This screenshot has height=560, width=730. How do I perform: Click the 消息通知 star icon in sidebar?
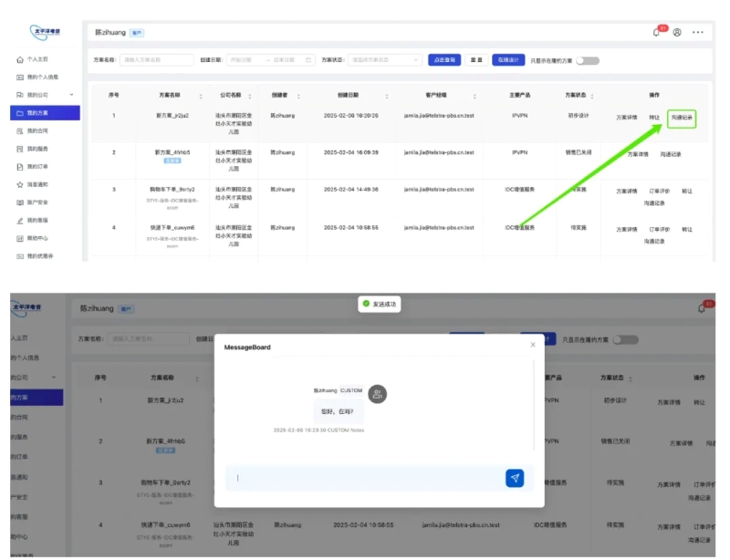[20, 184]
